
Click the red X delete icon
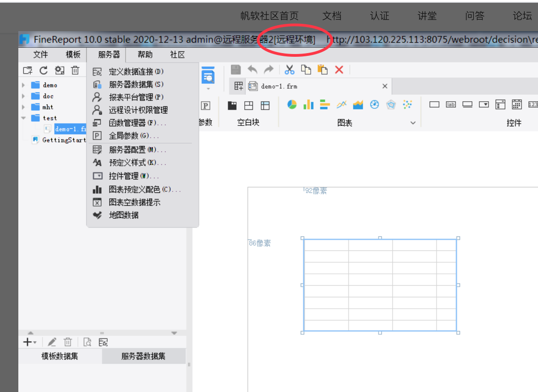339,70
